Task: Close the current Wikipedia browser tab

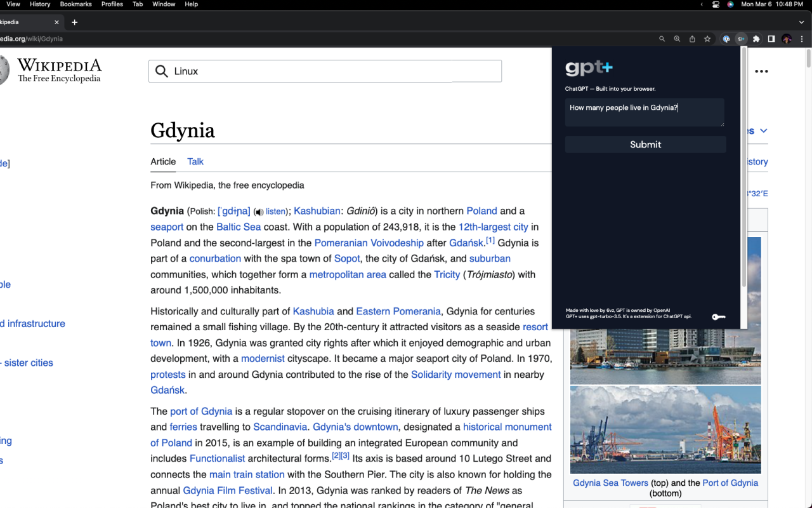Action: pyautogui.click(x=56, y=22)
